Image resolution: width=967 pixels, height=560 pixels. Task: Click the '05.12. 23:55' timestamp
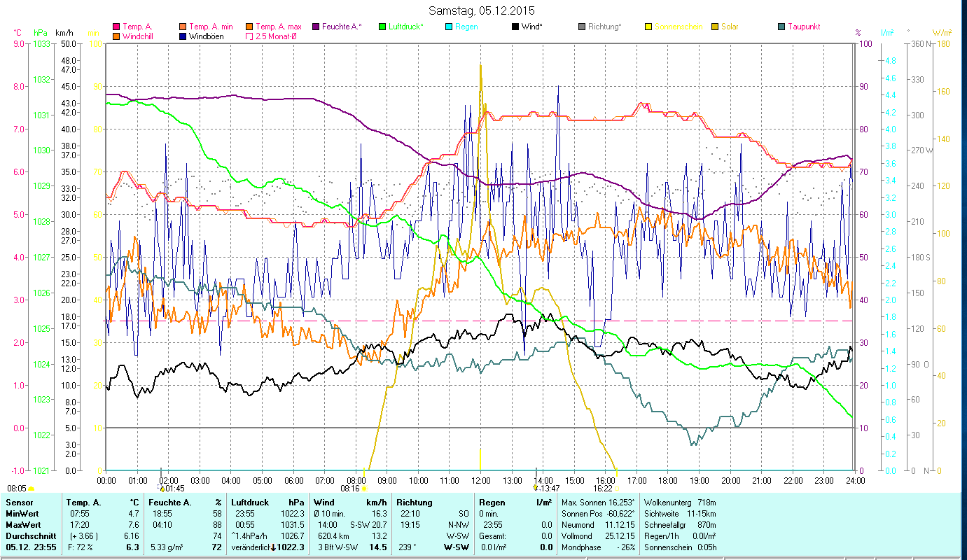coord(32,547)
